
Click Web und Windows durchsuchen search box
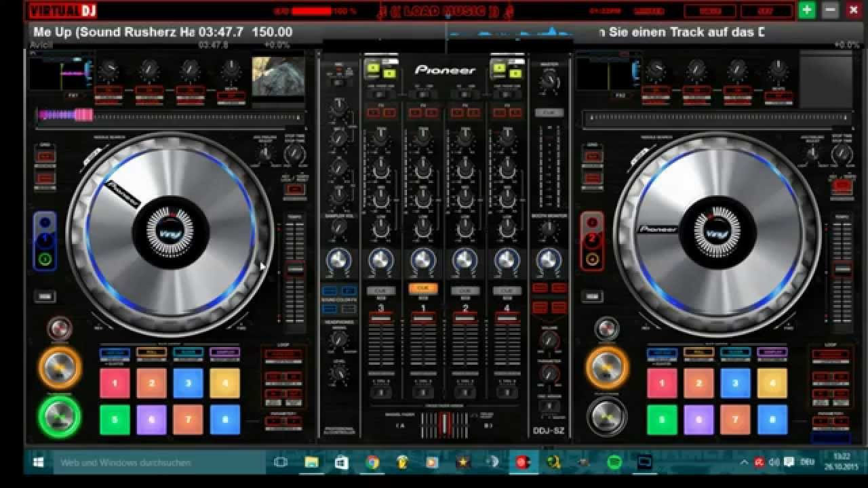tap(159, 462)
